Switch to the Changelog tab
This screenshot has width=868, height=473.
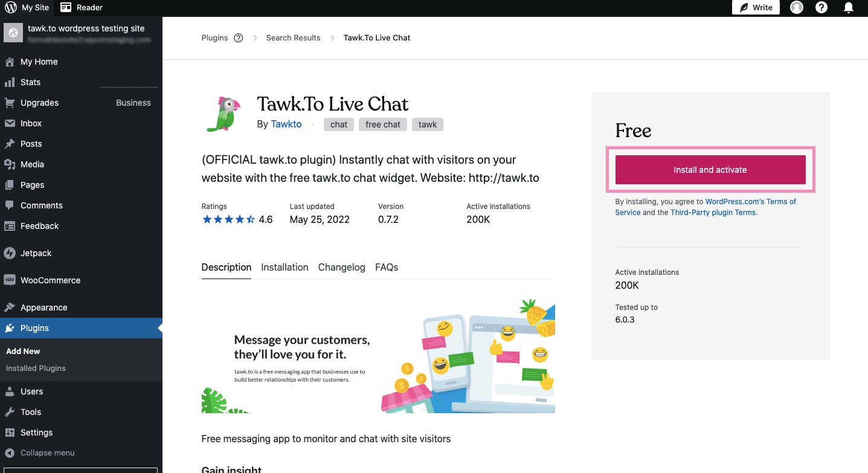pos(342,267)
